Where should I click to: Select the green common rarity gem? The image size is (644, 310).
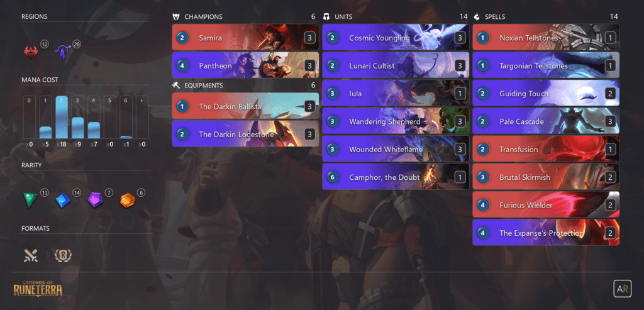click(x=30, y=200)
